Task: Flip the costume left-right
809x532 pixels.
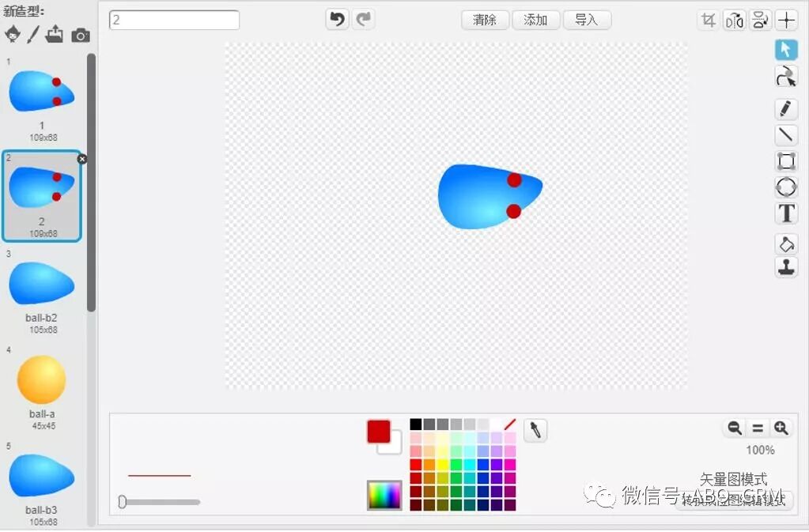Action: coord(734,20)
